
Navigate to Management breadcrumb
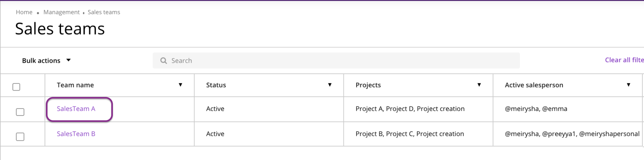62,12
